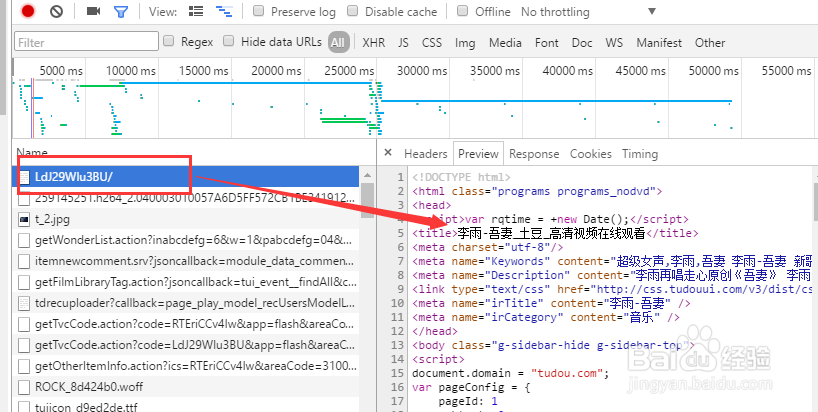The width and height of the screenshot is (818, 412).
Task: Filter requests by WS
Action: [614, 43]
